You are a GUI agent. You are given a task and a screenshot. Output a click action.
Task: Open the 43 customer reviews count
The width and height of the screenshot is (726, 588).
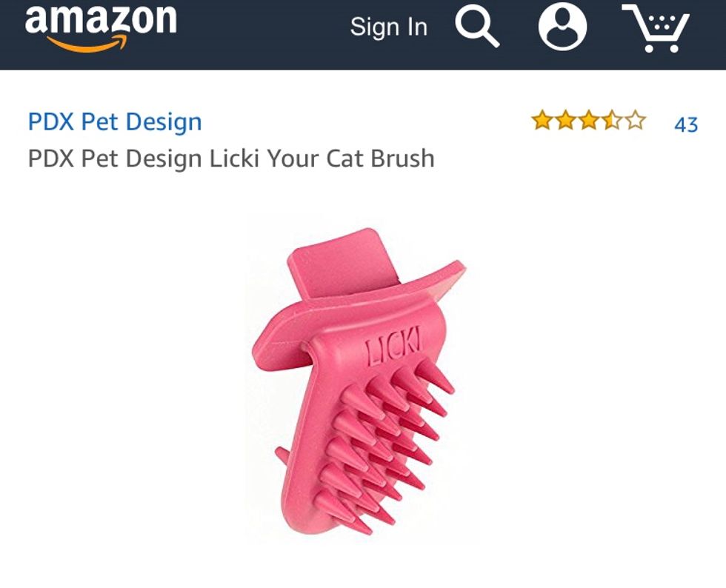[x=686, y=124]
